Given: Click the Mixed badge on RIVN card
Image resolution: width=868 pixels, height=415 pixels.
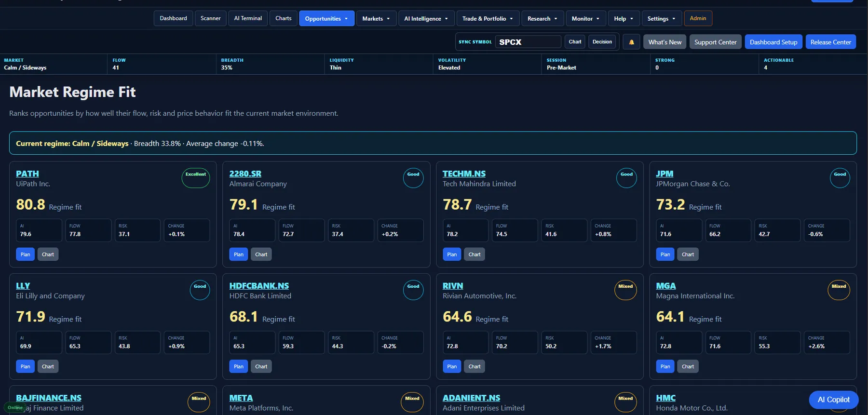Looking at the screenshot, I should click(625, 290).
